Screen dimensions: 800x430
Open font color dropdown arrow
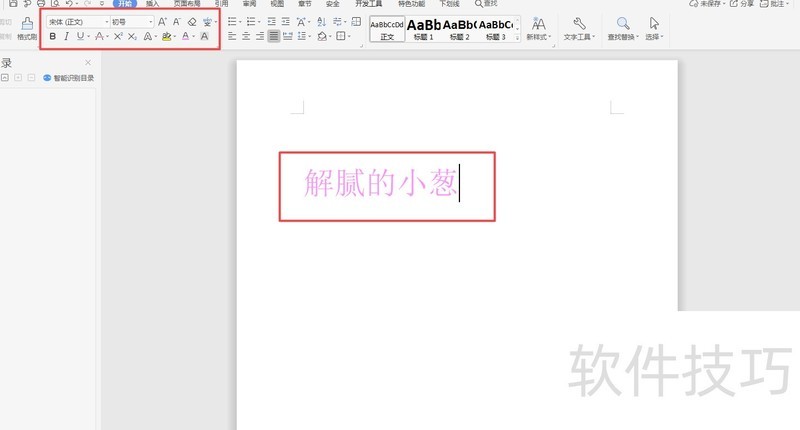(x=194, y=37)
